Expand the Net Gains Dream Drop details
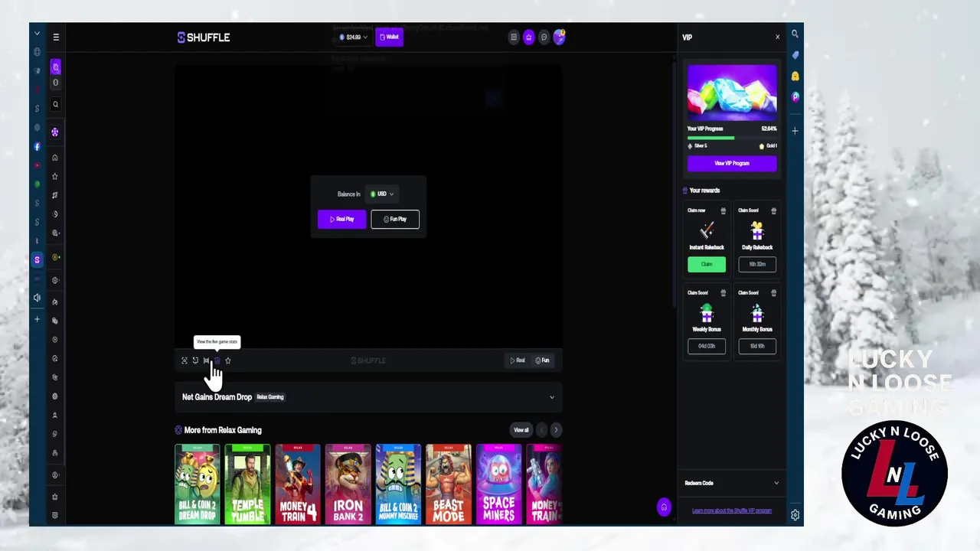This screenshot has width=980, height=551. [552, 397]
